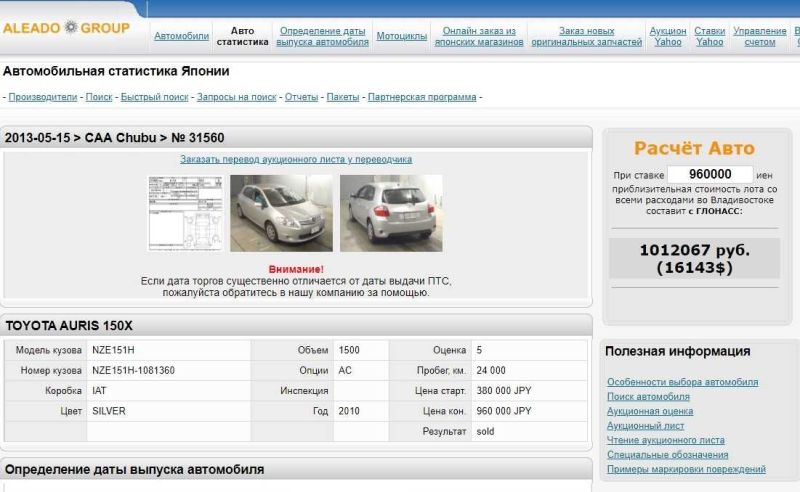Open the Быстрый поиск link
Viewport: 800px width, 492px height.
[155, 97]
